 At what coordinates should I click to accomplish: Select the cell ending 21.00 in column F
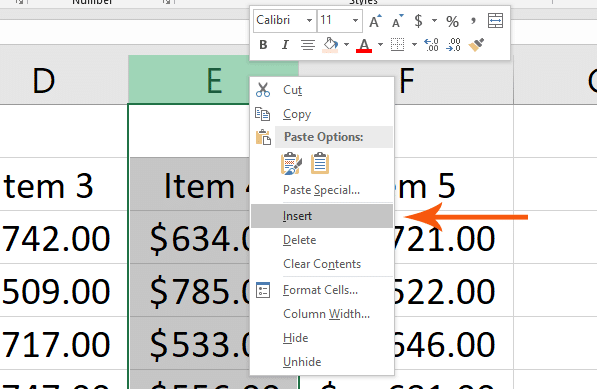[x=454, y=238]
